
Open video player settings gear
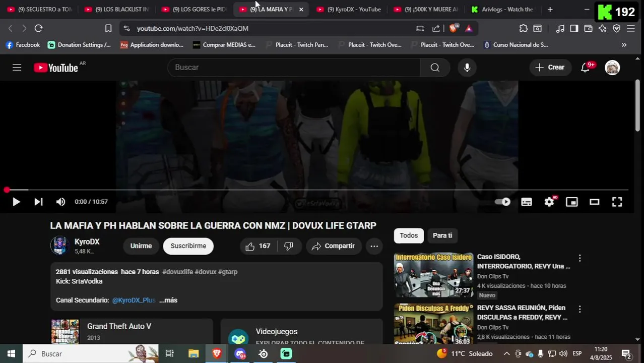(549, 202)
